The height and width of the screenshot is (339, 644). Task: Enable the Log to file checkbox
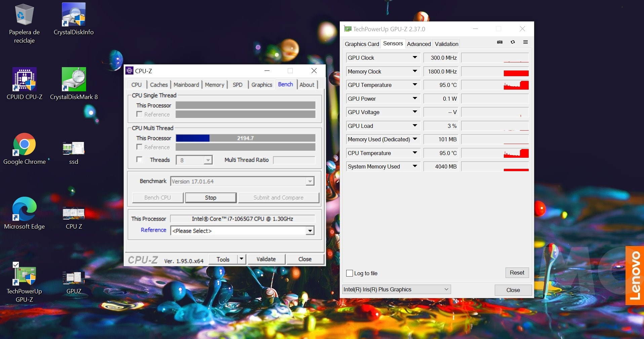click(350, 273)
